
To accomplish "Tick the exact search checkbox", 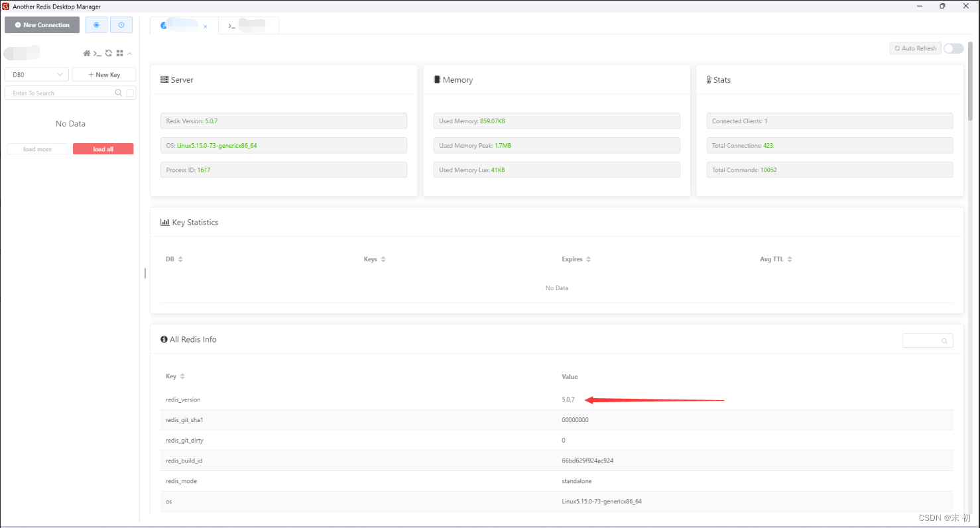I will pos(131,93).
